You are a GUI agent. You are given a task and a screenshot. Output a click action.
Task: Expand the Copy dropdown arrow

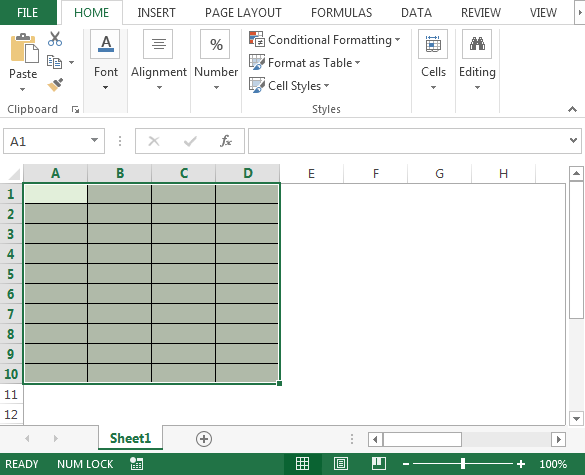click(x=71, y=62)
